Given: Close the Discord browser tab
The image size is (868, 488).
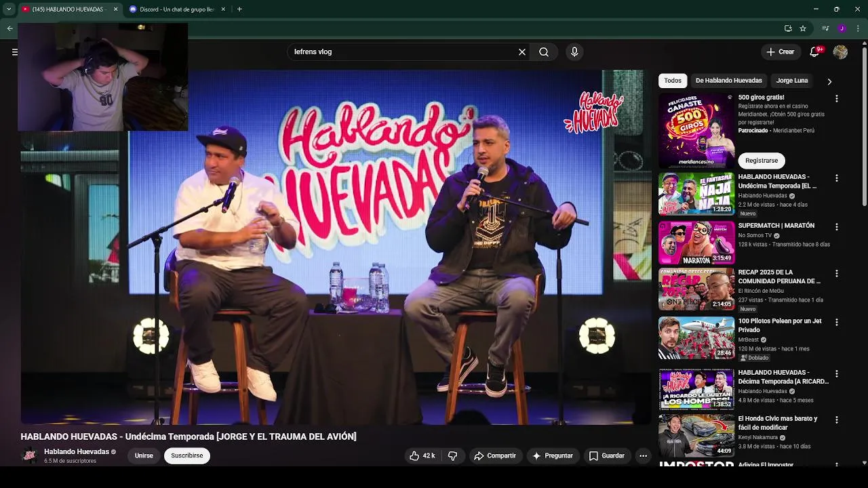Looking at the screenshot, I should (223, 9).
